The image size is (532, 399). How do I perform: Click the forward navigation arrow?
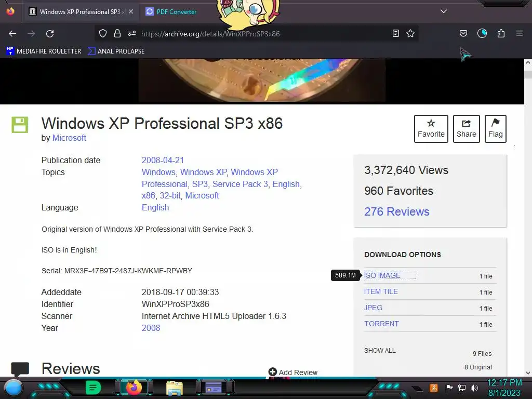pyautogui.click(x=31, y=34)
